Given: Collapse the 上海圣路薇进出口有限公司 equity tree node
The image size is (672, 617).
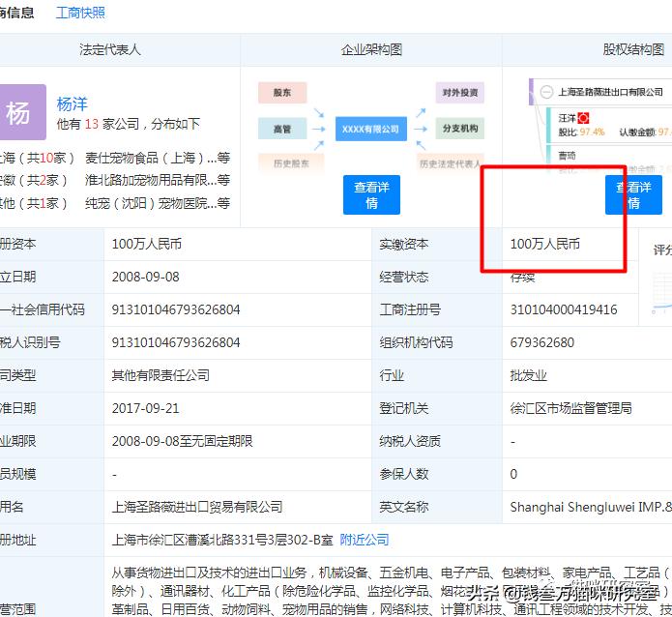Looking at the screenshot, I should point(546,92).
